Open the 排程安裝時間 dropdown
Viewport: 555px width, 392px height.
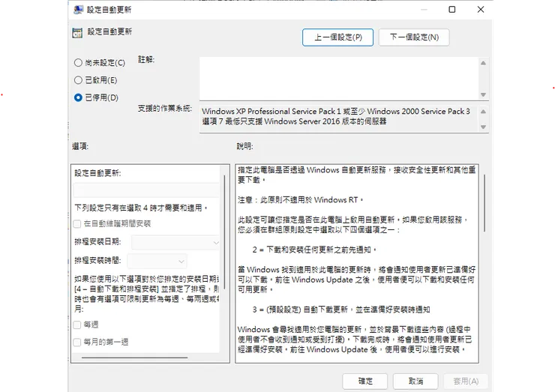pos(157,261)
